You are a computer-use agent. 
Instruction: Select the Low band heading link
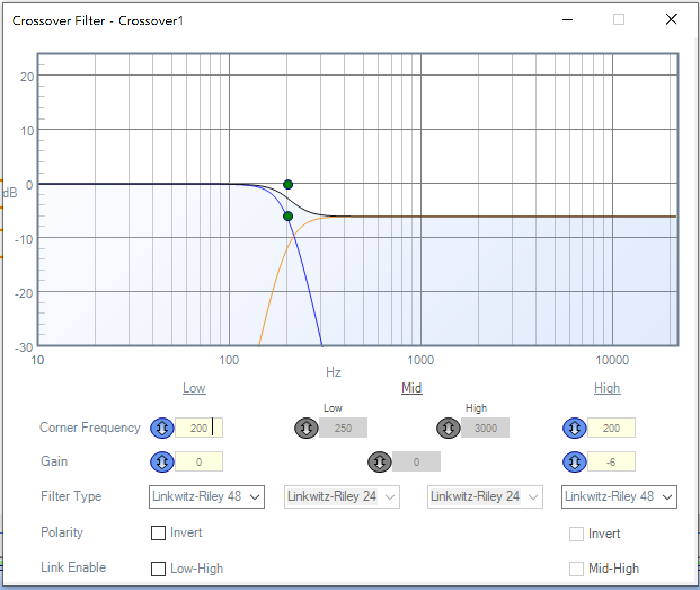194,388
